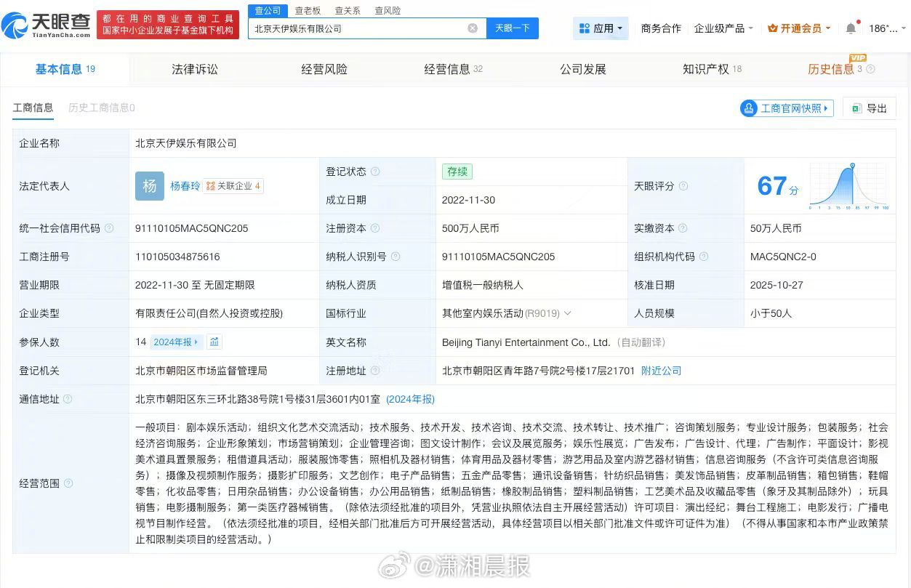Expand the 应用 dropdown

point(620,28)
